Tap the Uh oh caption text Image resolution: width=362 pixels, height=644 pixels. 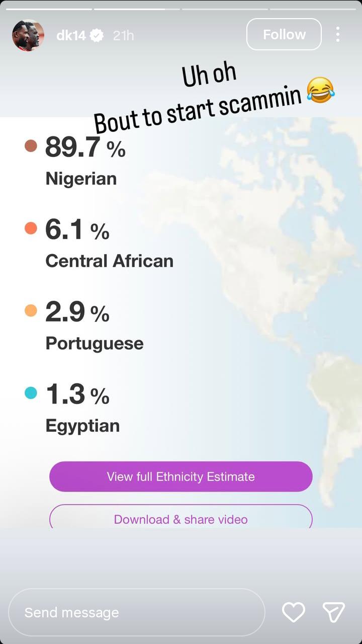pos(209,74)
